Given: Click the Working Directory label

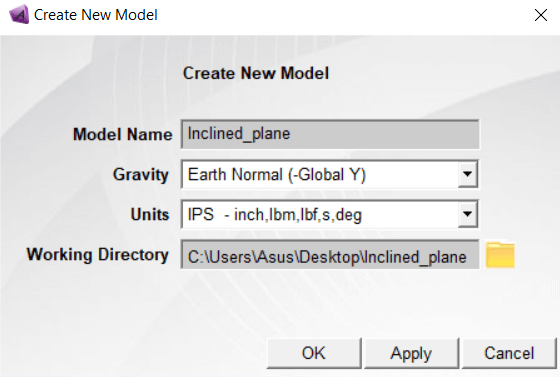Looking at the screenshot, I should (x=98, y=255).
